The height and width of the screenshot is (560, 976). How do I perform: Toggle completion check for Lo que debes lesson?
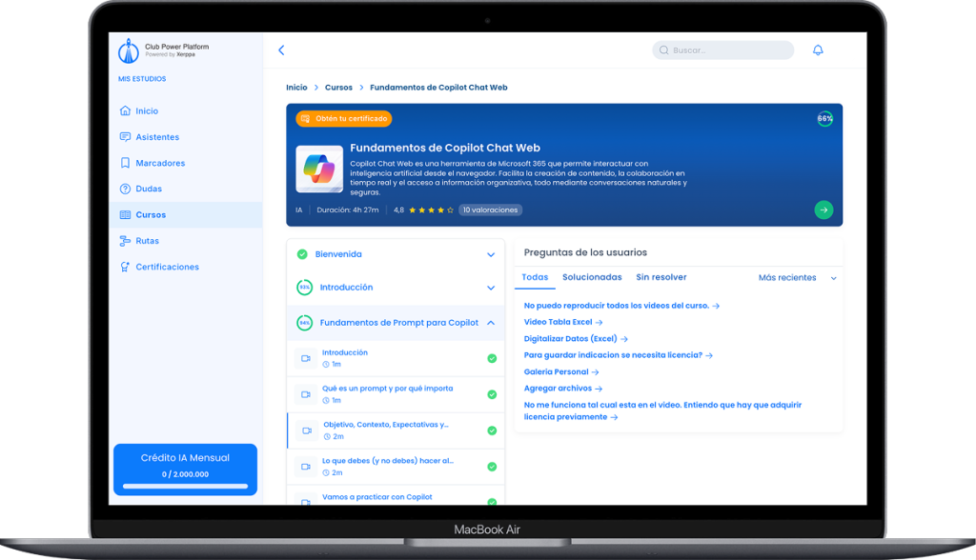pyautogui.click(x=492, y=467)
